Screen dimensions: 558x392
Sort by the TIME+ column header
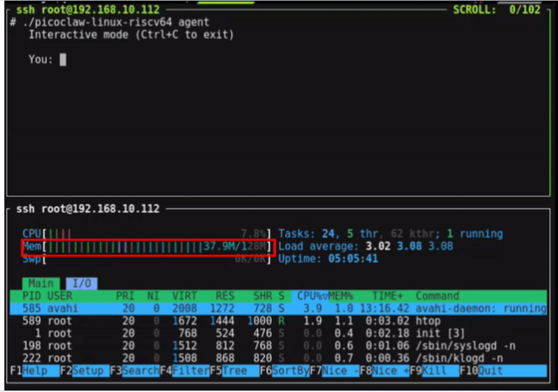pos(388,296)
